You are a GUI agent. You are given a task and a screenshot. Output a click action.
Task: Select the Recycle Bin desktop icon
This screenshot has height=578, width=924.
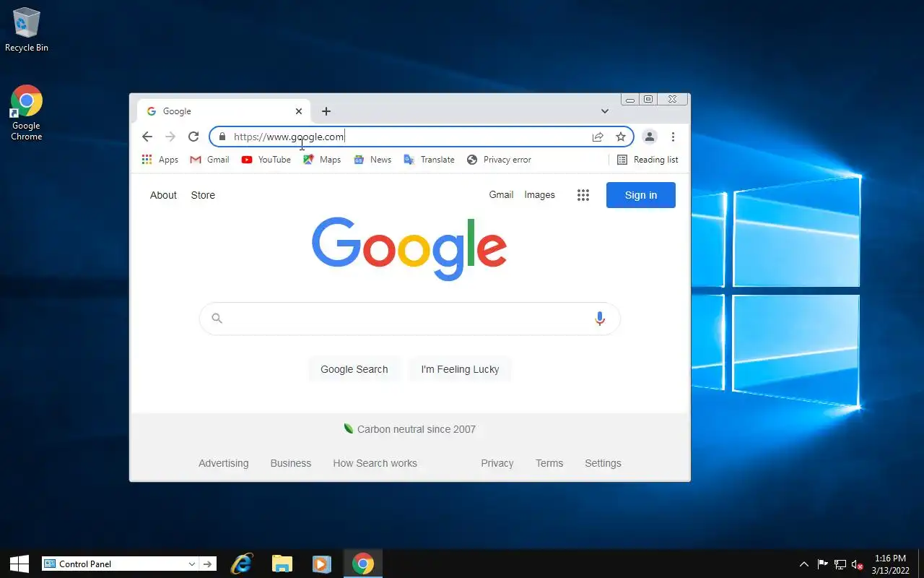(27, 30)
